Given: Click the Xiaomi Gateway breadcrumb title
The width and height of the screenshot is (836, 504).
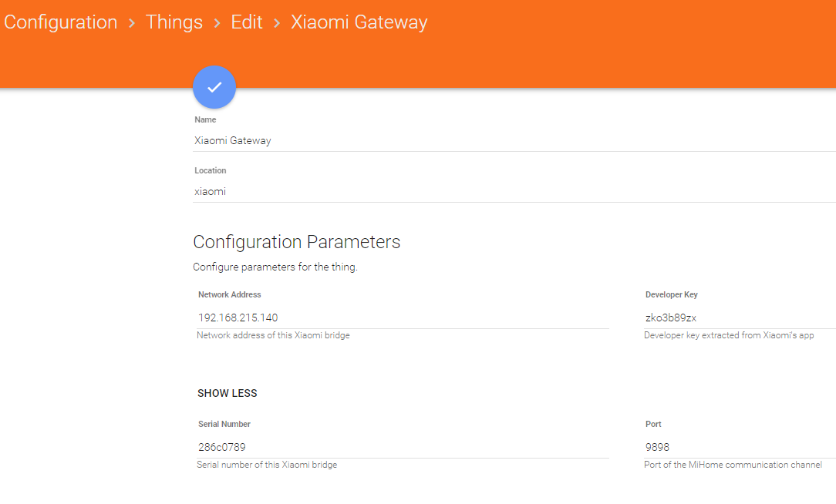Looking at the screenshot, I should [x=359, y=22].
